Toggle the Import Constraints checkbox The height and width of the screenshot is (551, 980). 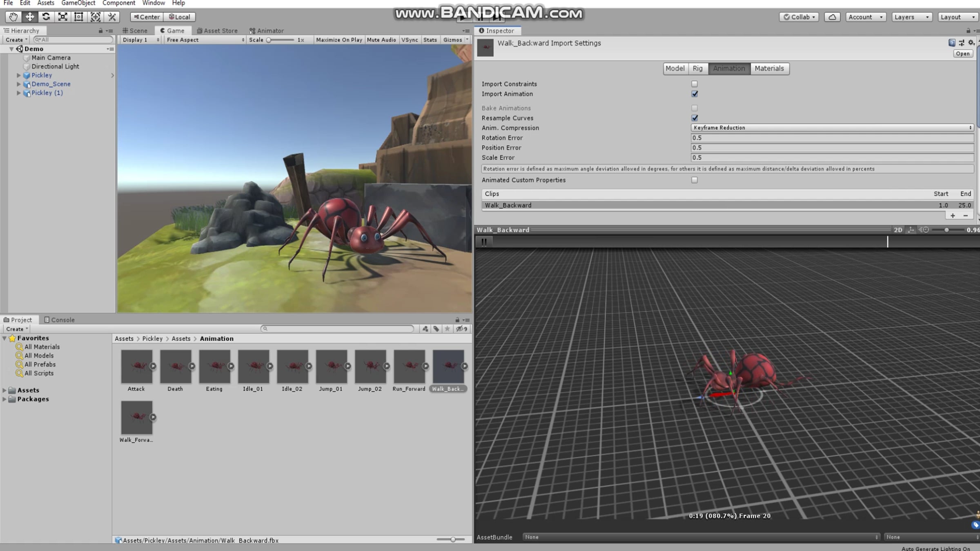[x=695, y=84]
